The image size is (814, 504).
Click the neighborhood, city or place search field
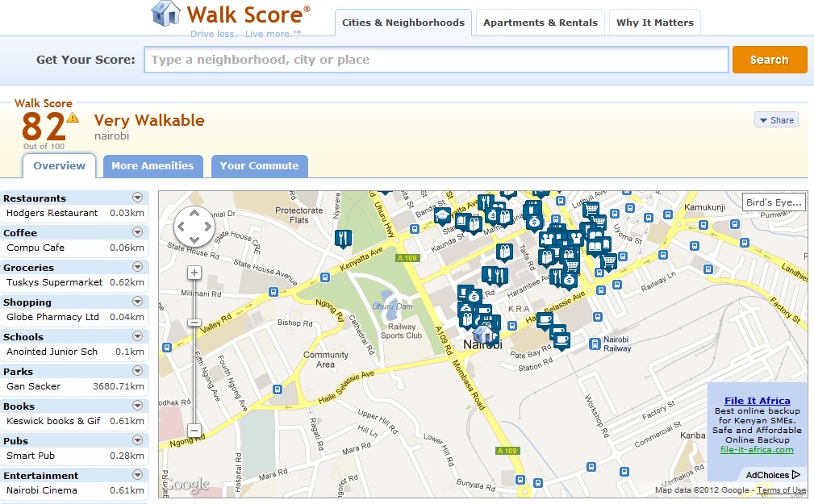436,60
